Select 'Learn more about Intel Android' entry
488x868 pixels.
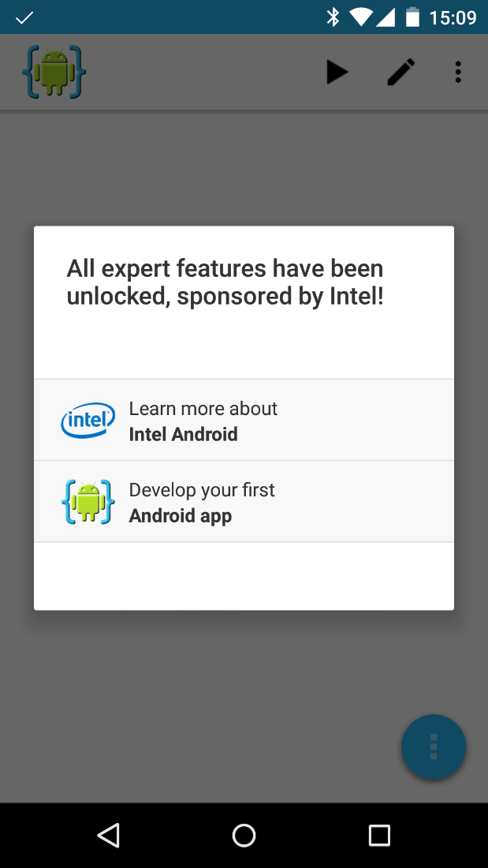(x=244, y=420)
